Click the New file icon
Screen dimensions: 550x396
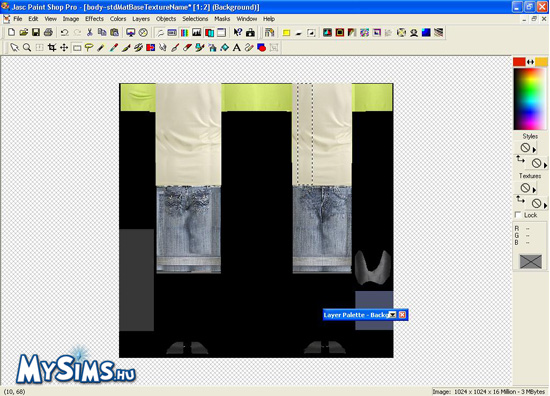tap(11, 33)
